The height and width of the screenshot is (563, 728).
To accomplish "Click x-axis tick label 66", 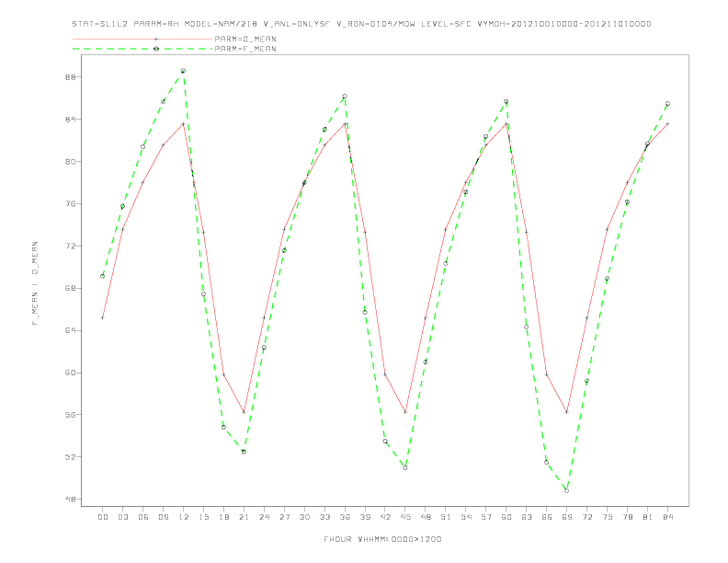I will [x=547, y=517].
